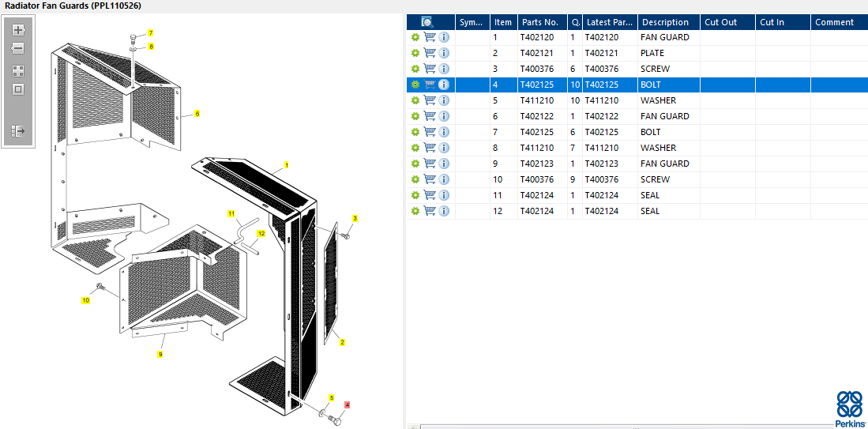Click the list export arrow icon
The image size is (868, 429).
click(x=18, y=131)
